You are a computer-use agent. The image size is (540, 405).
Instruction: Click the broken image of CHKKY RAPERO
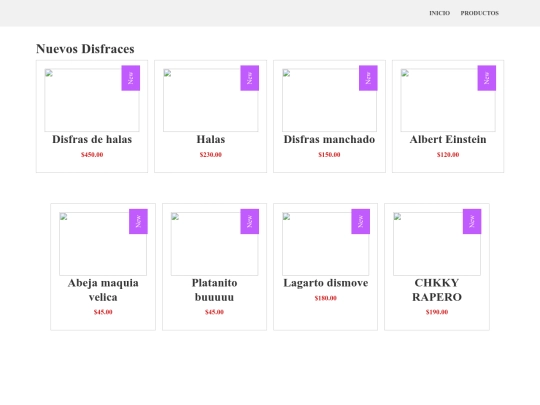437,244
